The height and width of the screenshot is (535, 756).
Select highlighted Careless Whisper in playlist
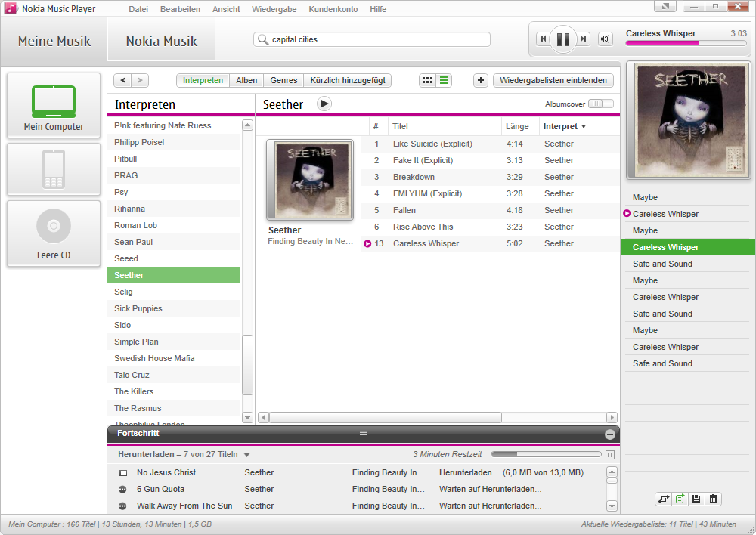pos(688,247)
